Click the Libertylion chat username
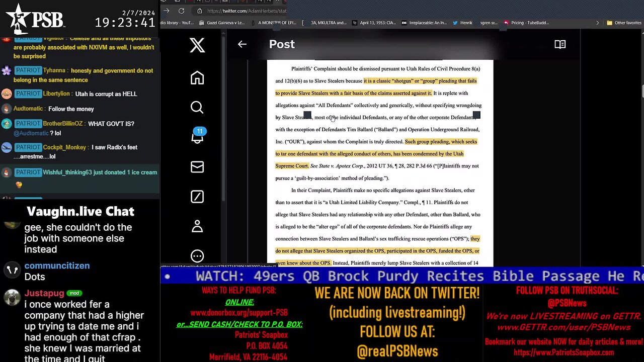Screen dimensions: 644x362 (56, 94)
